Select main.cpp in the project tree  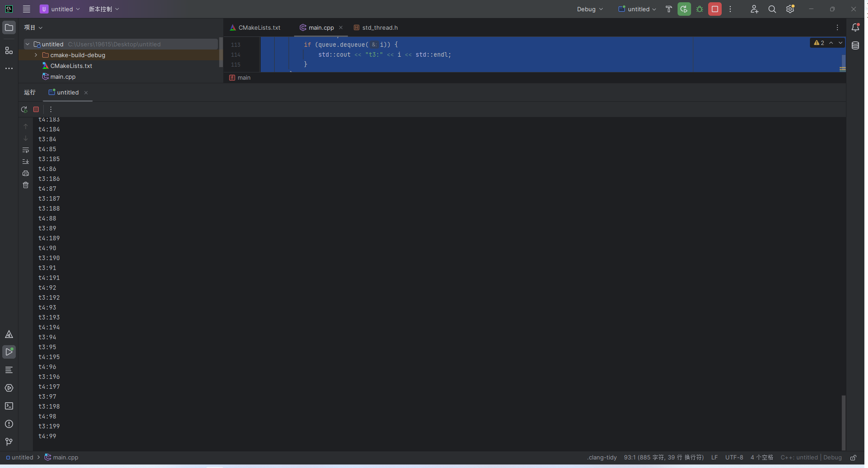coord(63,76)
